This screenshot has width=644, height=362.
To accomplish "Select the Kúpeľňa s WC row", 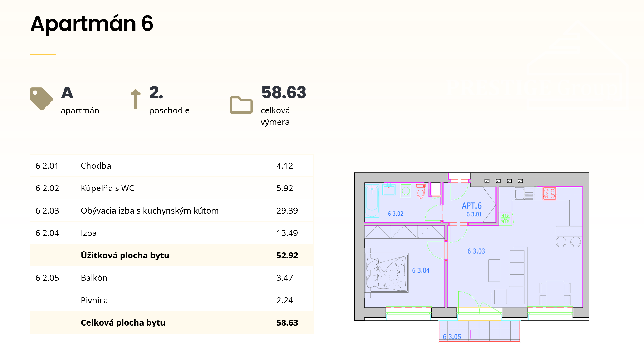I will [x=172, y=188].
